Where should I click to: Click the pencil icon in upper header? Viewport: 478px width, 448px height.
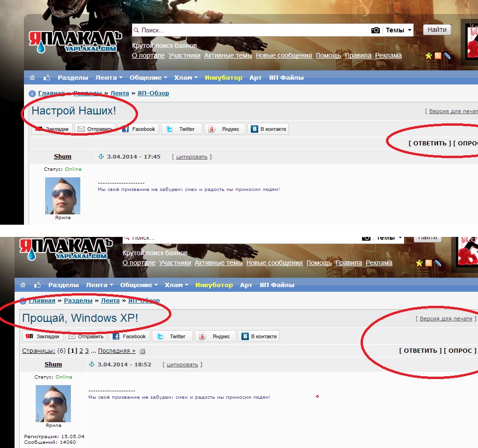(447, 56)
